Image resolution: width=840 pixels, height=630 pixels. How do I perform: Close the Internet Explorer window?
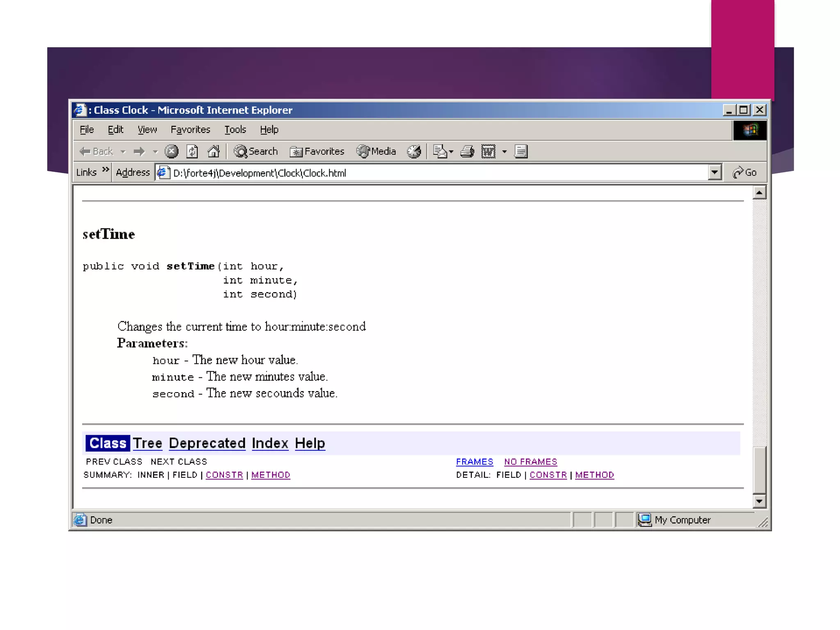click(759, 110)
